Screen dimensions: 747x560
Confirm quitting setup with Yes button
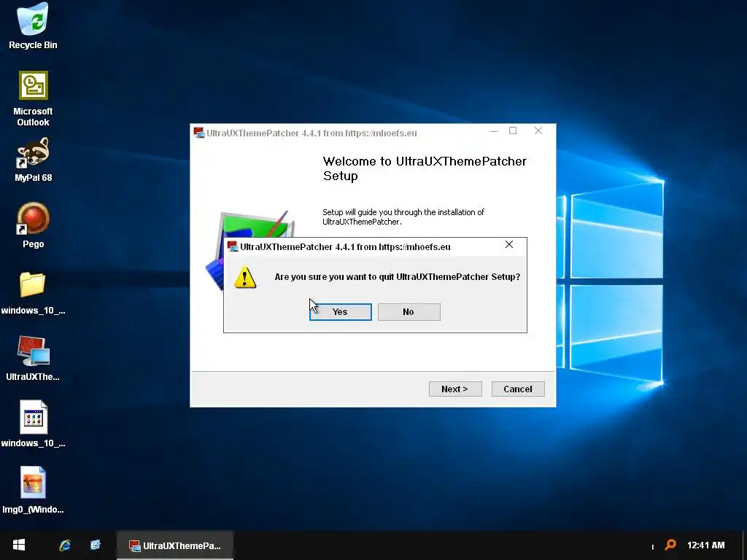(340, 312)
